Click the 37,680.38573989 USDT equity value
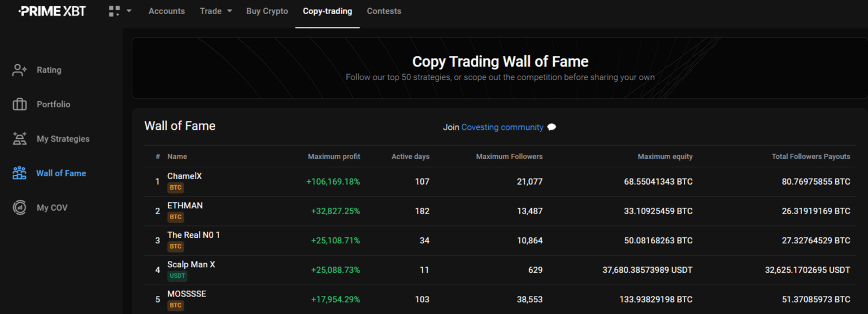The image size is (868, 314). 648,270
